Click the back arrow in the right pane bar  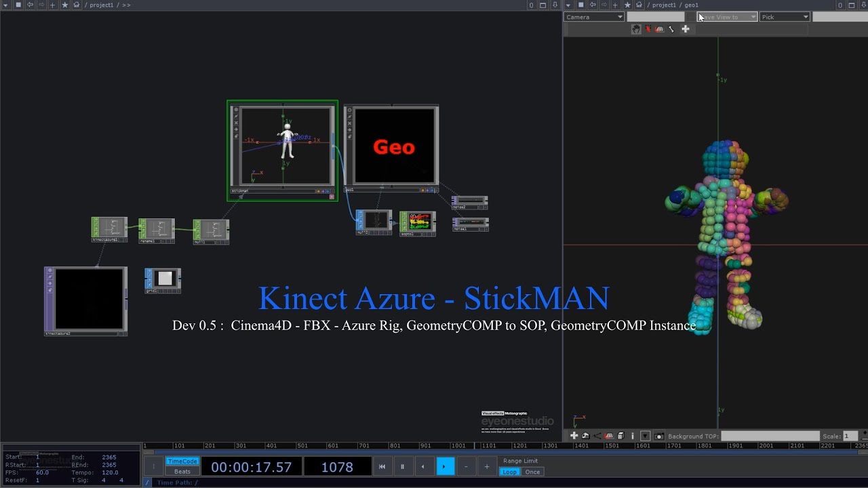[x=593, y=5]
